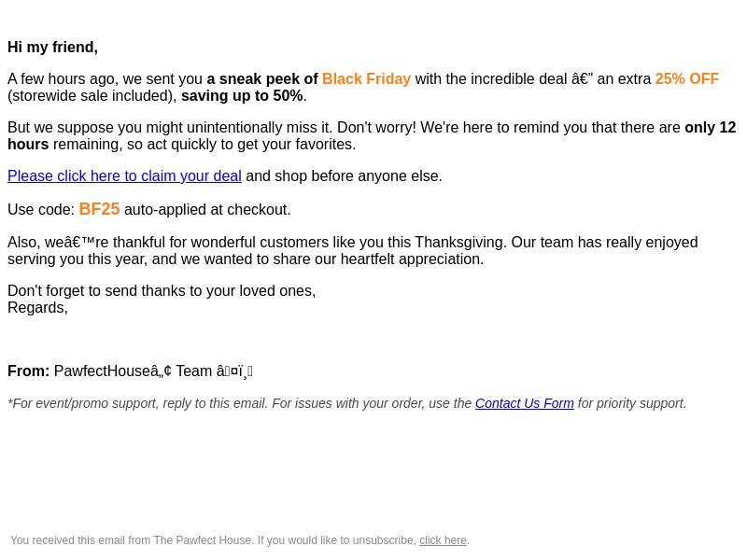Click the orange 'Black Friday' text
Screen dimensions: 747x560
[366, 78]
